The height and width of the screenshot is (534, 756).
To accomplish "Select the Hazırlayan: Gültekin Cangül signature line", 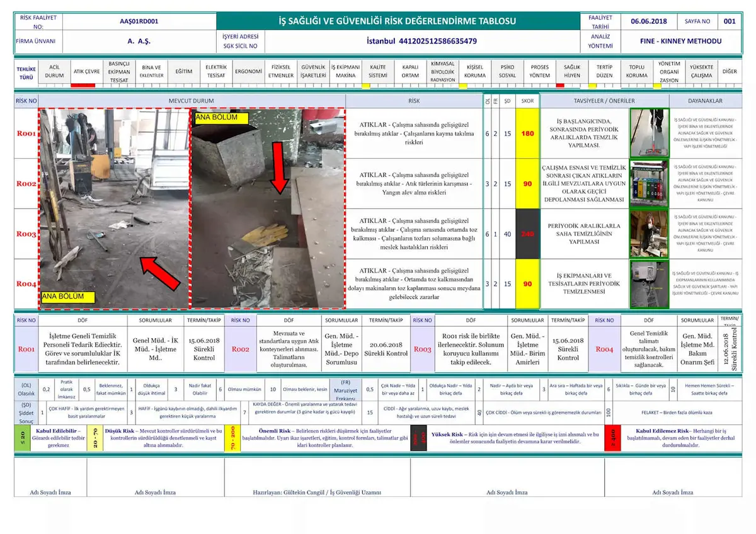I will pyautogui.click(x=317, y=492).
